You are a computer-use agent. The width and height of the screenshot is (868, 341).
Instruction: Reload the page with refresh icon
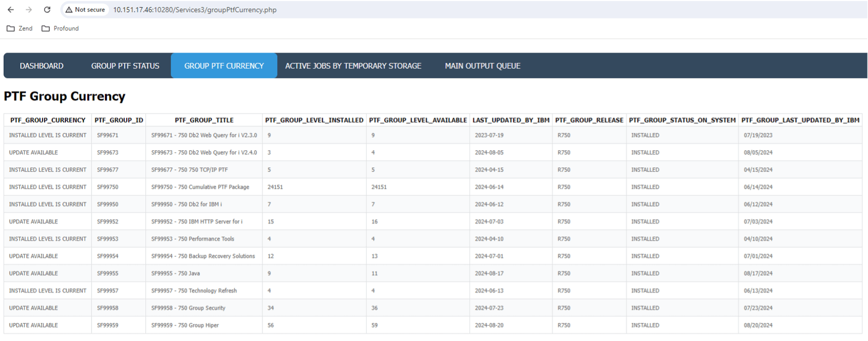click(47, 10)
